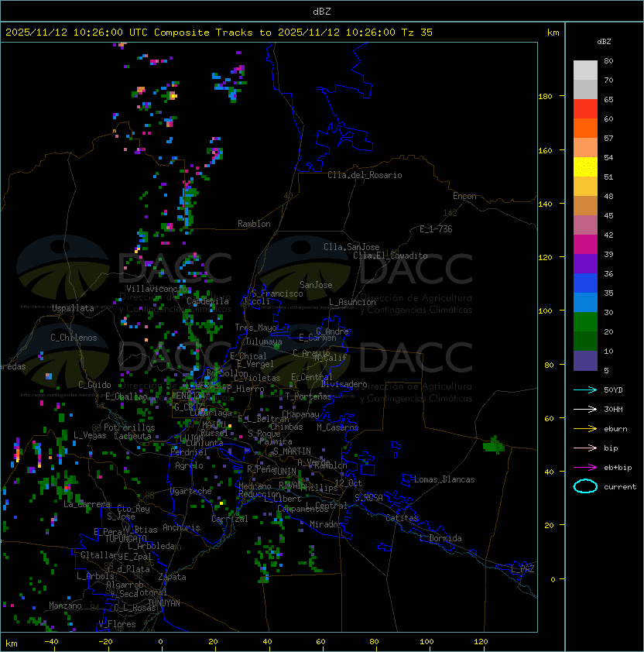Click the 'V_Flores' place label
644x652 pixels.
click(x=117, y=624)
